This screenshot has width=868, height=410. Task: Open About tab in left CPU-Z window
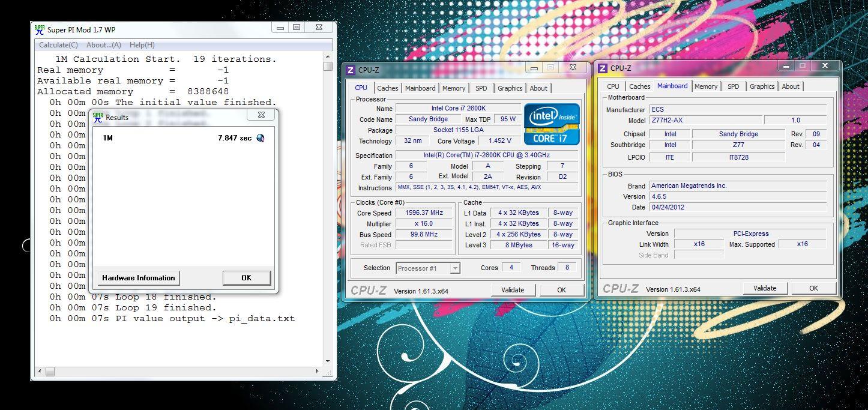coord(538,88)
